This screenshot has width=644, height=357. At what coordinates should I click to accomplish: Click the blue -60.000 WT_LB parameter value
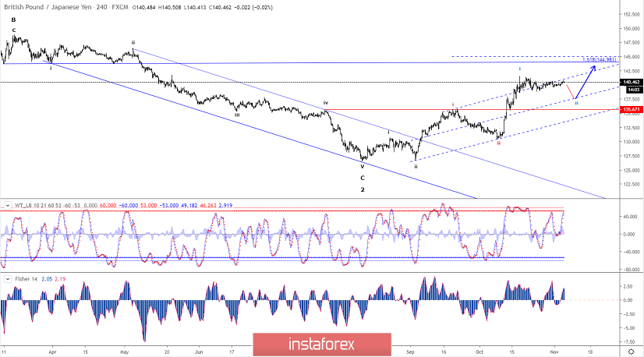tap(128, 205)
